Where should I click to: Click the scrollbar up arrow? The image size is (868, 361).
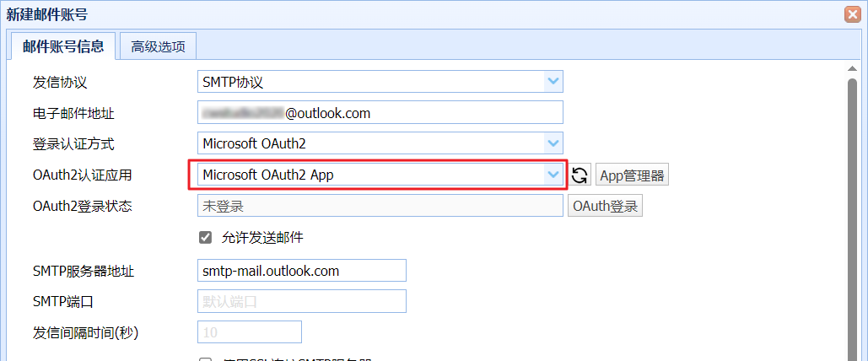(x=853, y=68)
